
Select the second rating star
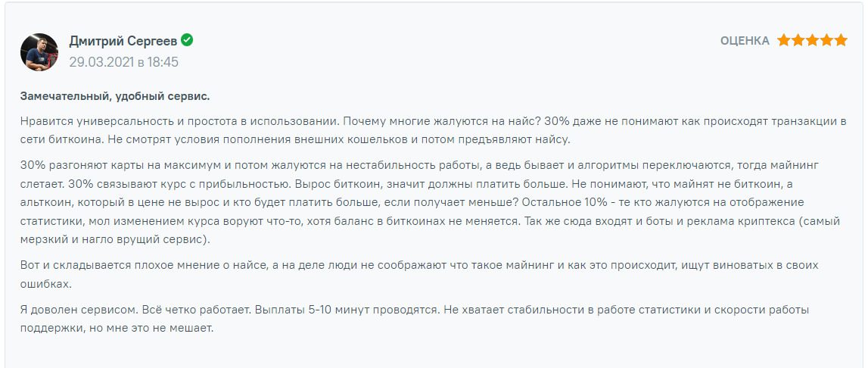tap(798, 40)
